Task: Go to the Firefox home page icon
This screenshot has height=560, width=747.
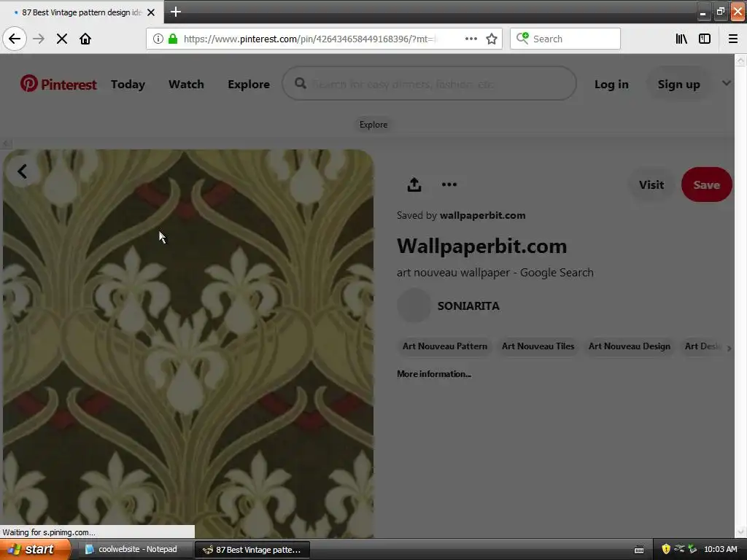Action: coord(85,39)
